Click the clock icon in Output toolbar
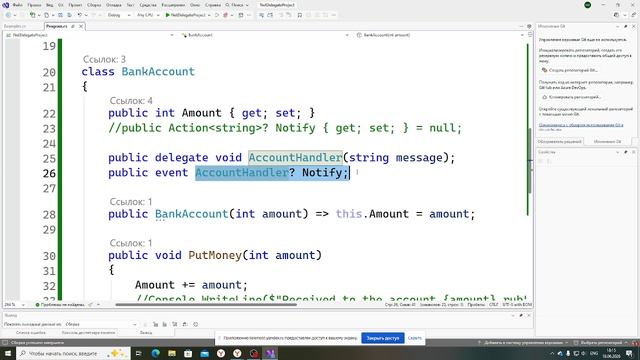Image resolution: width=640 pixels, height=360 pixels. pos(196,324)
